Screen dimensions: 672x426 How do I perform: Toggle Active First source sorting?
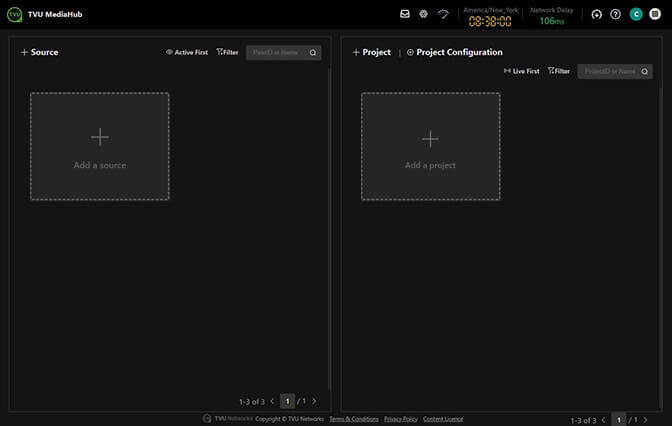pyautogui.click(x=187, y=52)
